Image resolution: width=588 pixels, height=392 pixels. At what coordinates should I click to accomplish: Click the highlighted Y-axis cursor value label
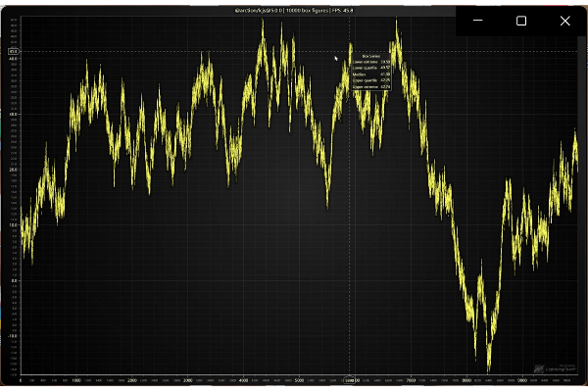click(x=13, y=51)
